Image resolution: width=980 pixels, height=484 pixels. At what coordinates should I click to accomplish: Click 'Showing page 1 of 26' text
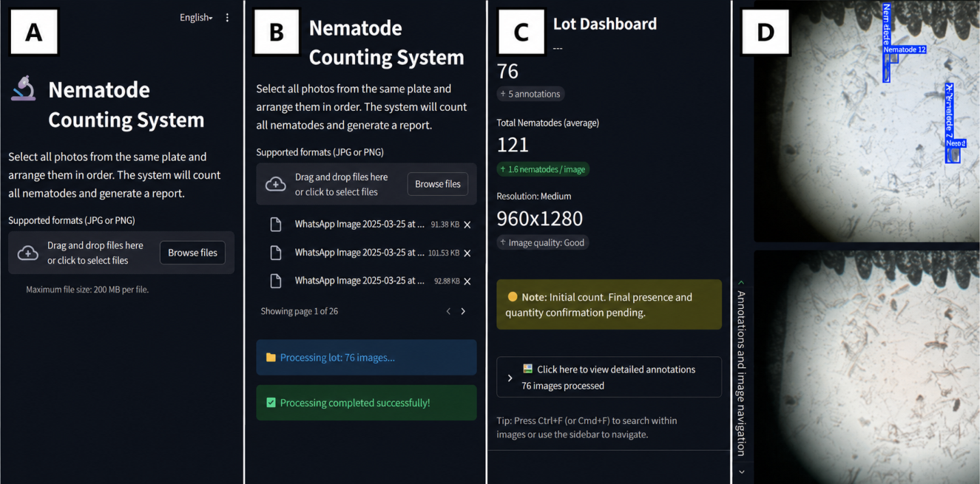[300, 311]
